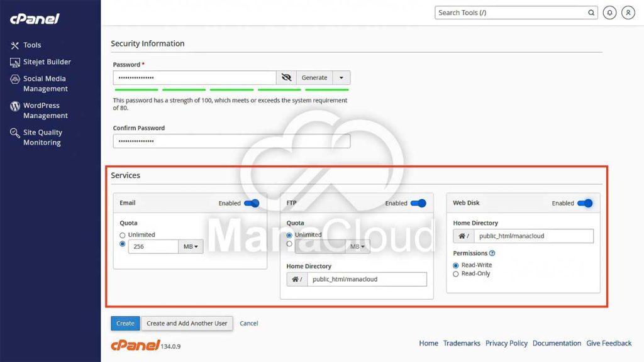Image resolution: width=644 pixels, height=362 pixels.
Task: Turn off the FTP service toggle
Action: click(418, 203)
